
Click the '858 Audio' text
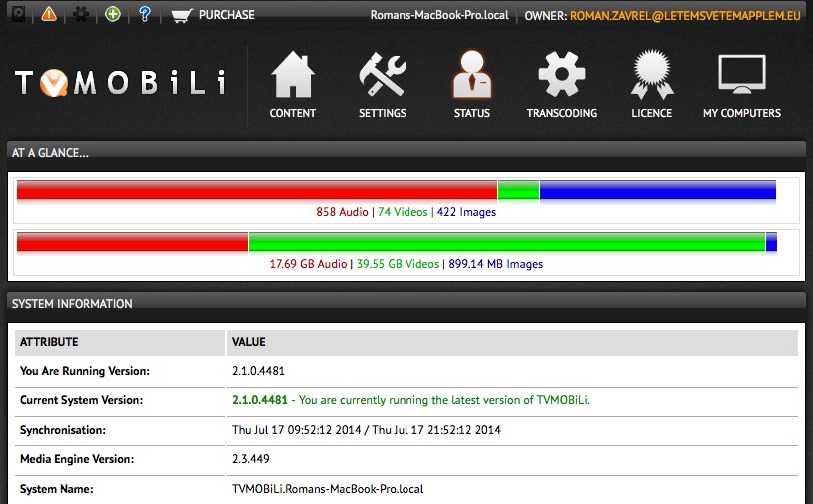click(342, 212)
